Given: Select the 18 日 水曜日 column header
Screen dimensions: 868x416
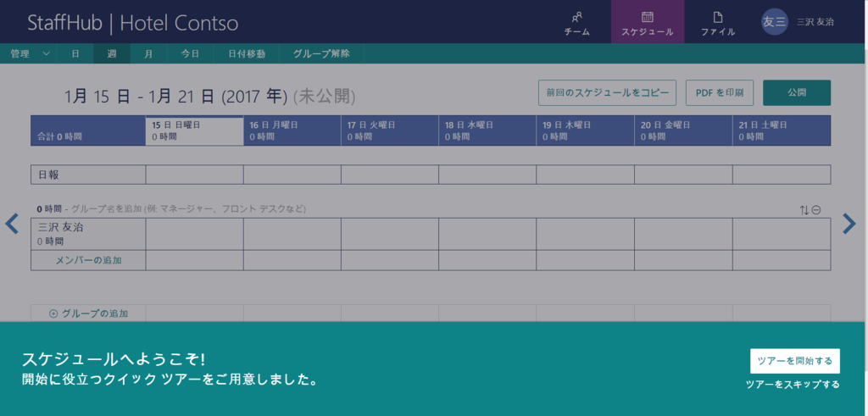Looking at the screenshot, I should (487, 131).
